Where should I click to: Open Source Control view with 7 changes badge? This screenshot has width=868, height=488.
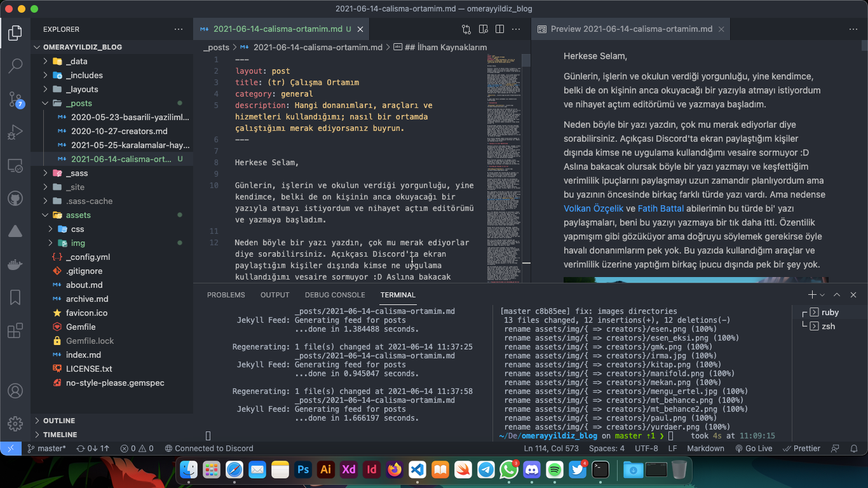click(x=15, y=99)
